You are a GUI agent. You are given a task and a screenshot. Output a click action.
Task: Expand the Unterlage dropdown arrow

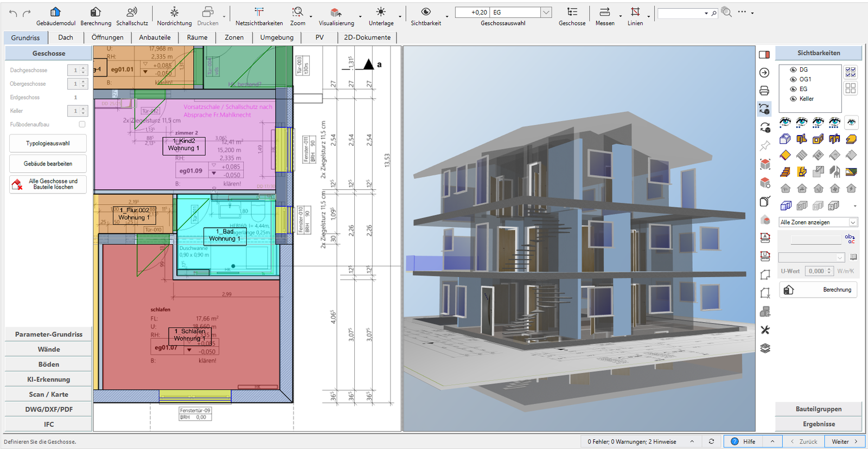[400, 16]
